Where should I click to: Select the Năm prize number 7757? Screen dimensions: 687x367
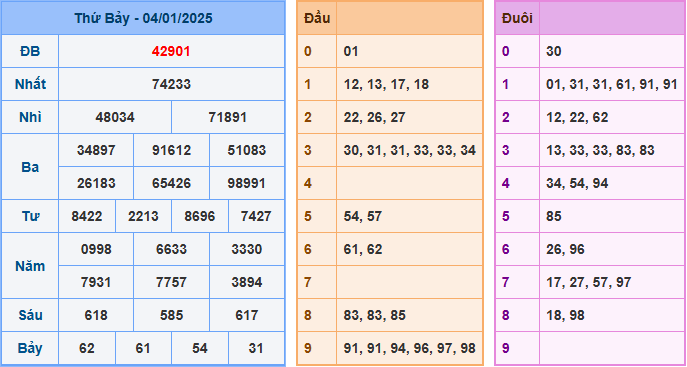[x=171, y=282]
